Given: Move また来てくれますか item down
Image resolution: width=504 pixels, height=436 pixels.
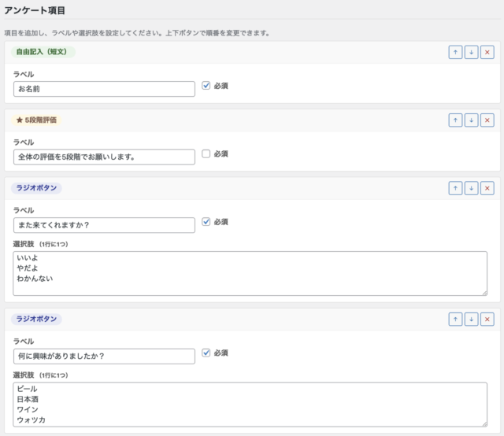Looking at the screenshot, I should [471, 188].
